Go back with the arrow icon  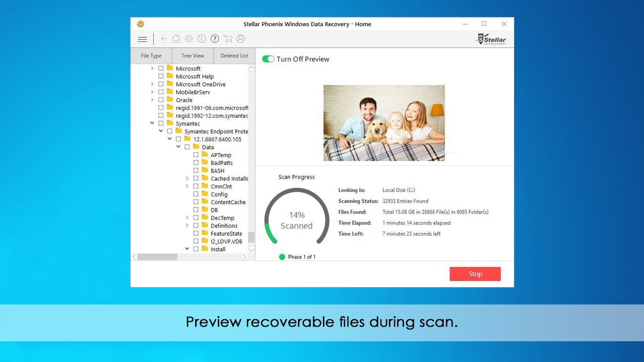click(164, 39)
